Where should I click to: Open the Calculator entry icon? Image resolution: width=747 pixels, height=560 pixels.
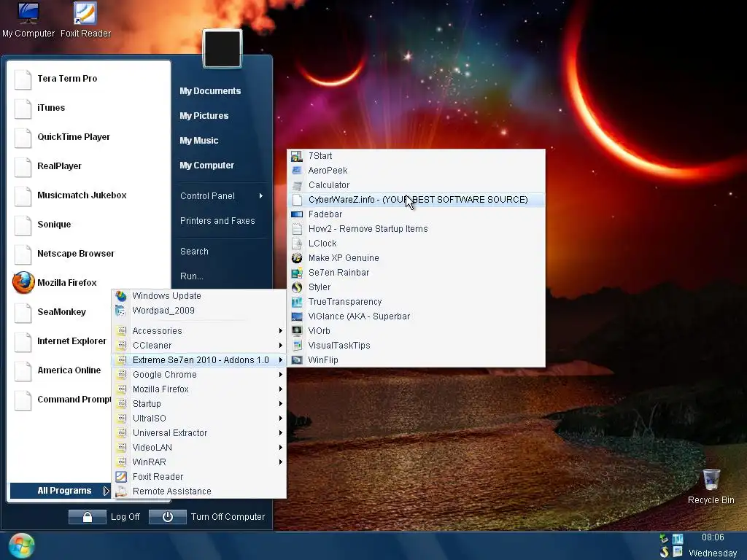click(x=297, y=185)
